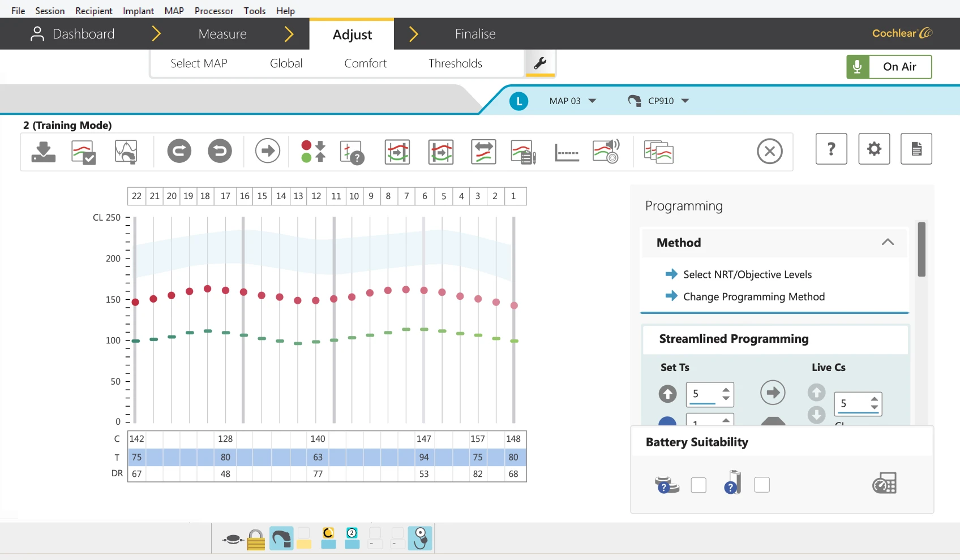Click the red-green dots shift levels icon
The image size is (960, 560).
click(x=313, y=152)
